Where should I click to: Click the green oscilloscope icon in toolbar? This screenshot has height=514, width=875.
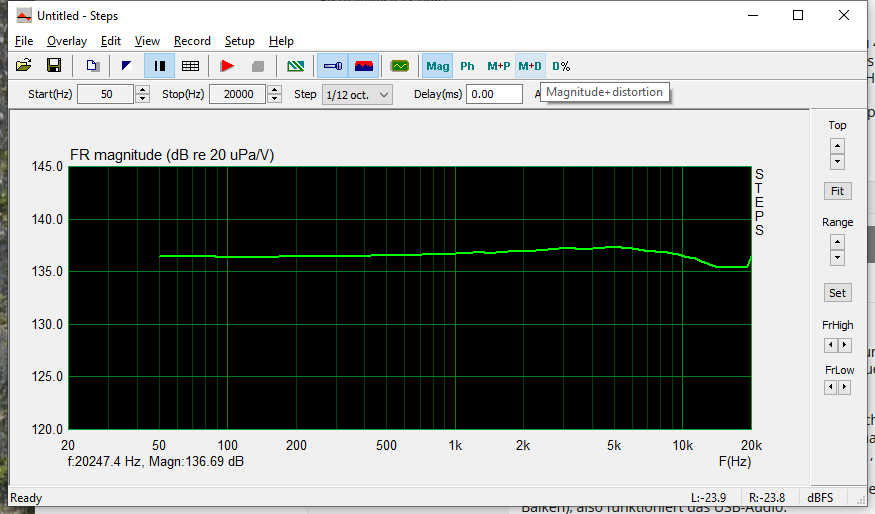coord(400,66)
